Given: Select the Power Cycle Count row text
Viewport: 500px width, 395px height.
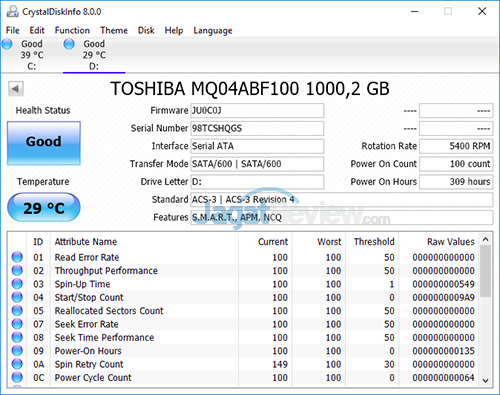Looking at the screenshot, I should tap(93, 377).
